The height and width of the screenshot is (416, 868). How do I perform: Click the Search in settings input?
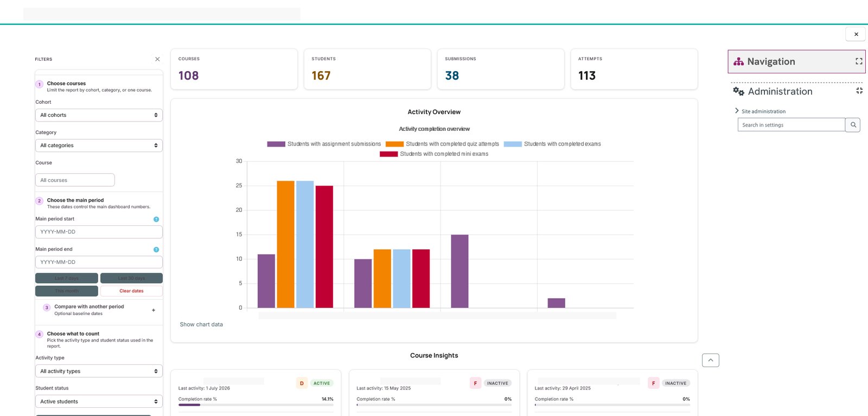[792, 125]
